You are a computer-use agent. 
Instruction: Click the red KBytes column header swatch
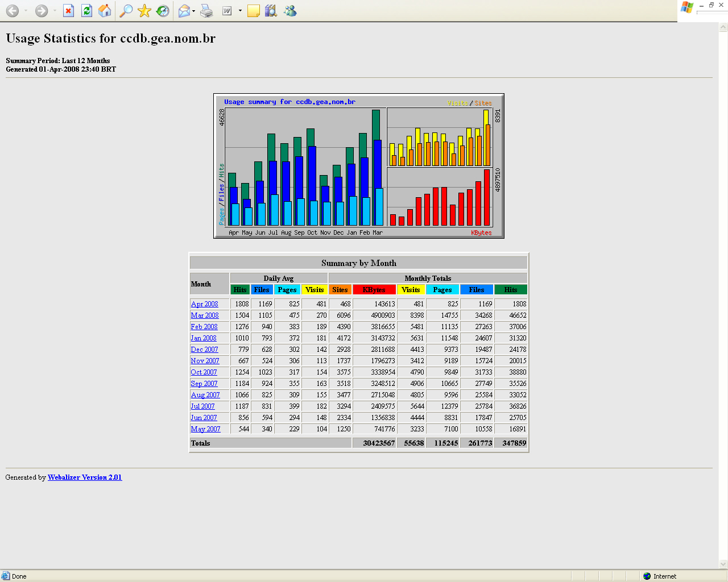pyautogui.click(x=374, y=290)
